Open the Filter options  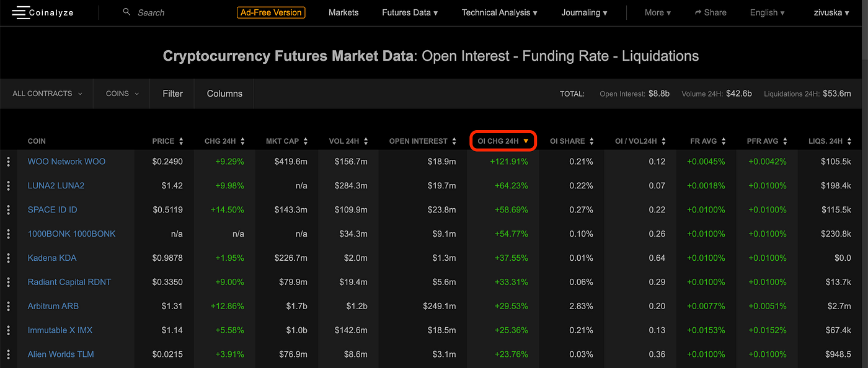(173, 94)
